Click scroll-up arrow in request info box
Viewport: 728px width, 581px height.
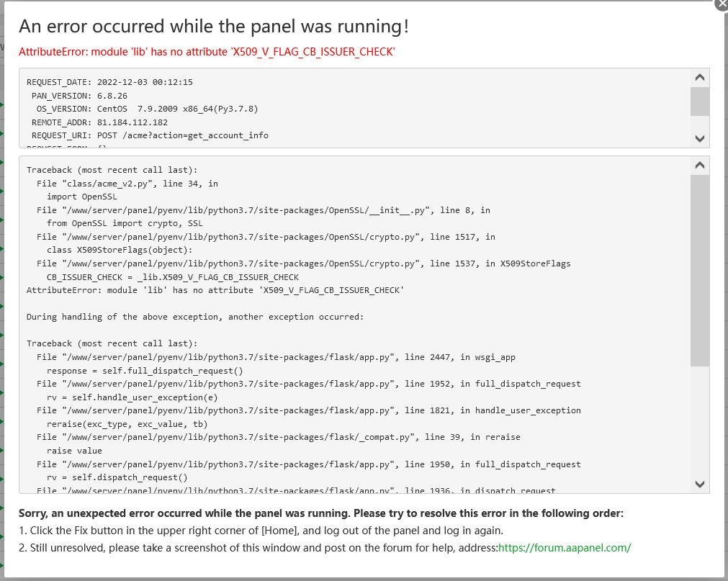tap(699, 78)
